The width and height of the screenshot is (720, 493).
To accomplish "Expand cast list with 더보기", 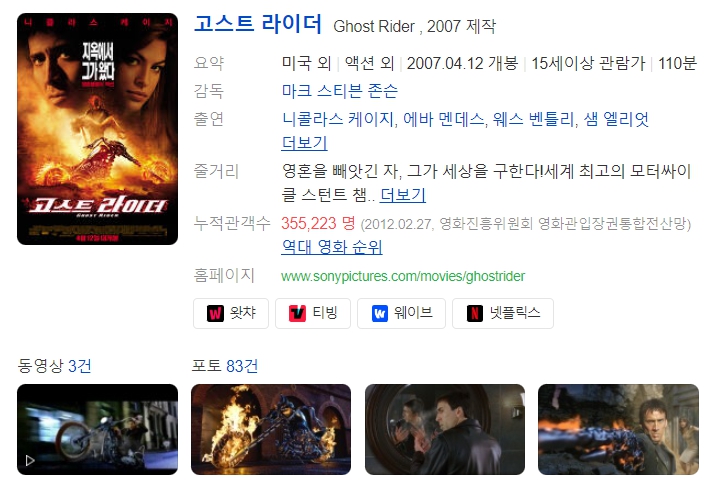I will (304, 143).
